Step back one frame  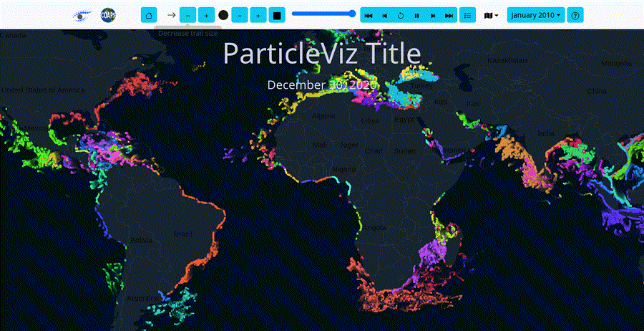pos(384,15)
